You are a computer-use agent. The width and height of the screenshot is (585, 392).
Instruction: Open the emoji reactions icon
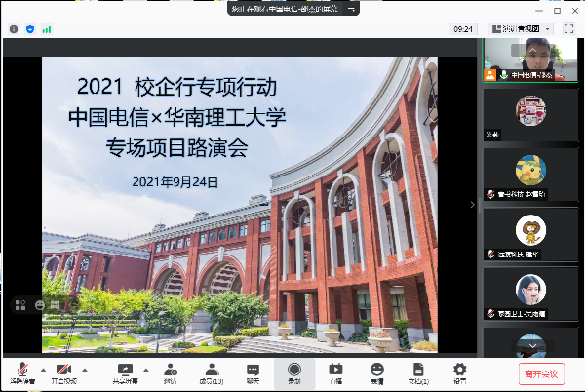(376, 371)
